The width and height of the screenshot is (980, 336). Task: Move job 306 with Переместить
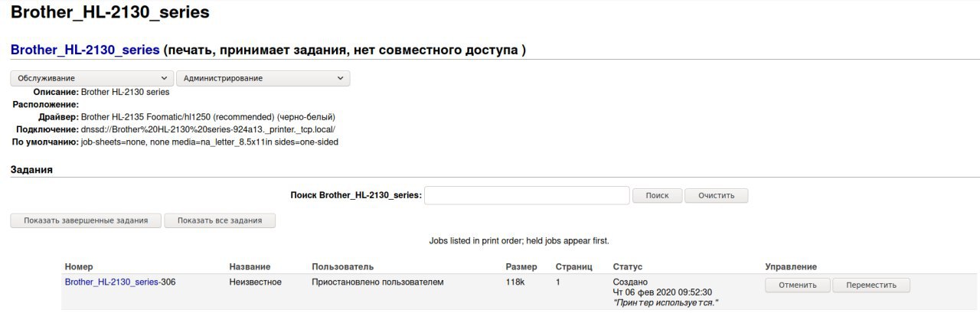click(871, 285)
